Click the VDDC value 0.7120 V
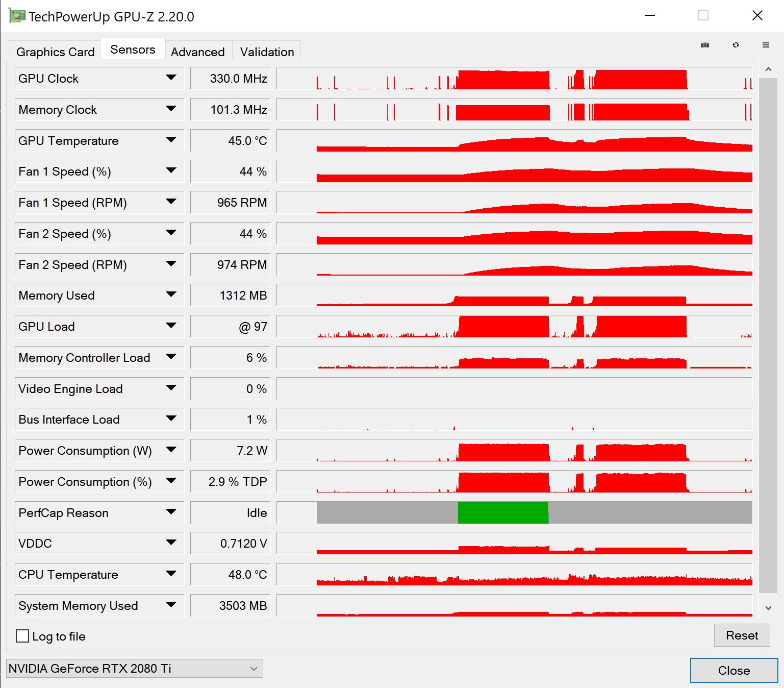 [231, 543]
